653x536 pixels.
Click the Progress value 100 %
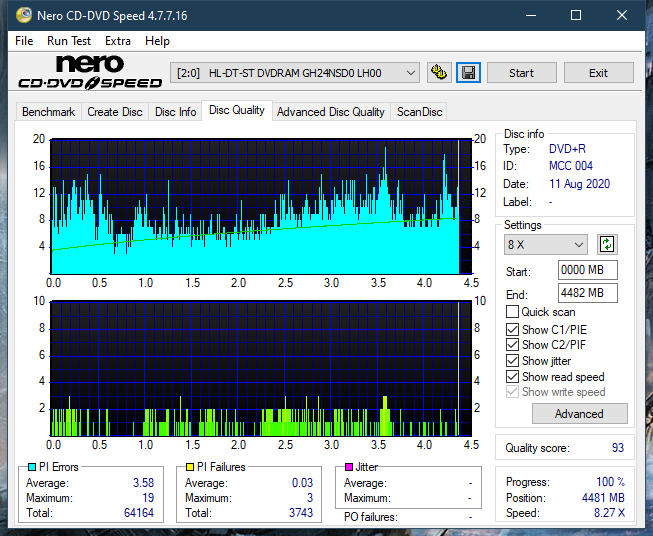click(x=611, y=482)
